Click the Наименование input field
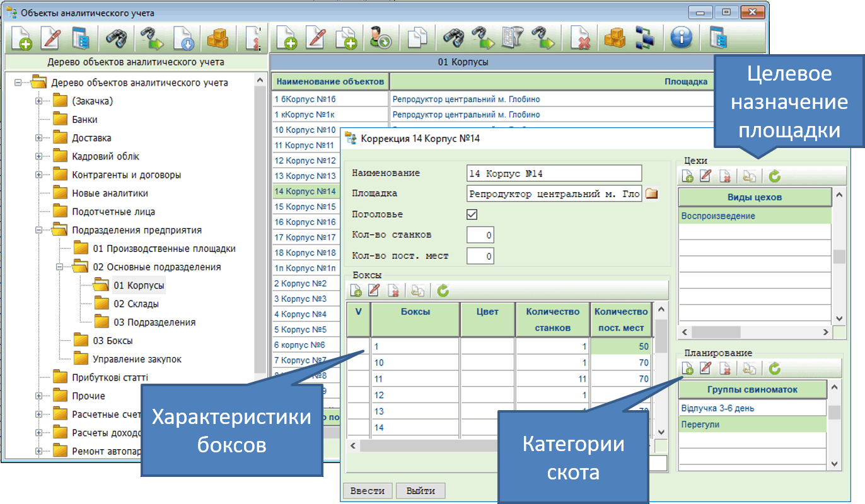865x504 pixels. pyautogui.click(x=554, y=173)
